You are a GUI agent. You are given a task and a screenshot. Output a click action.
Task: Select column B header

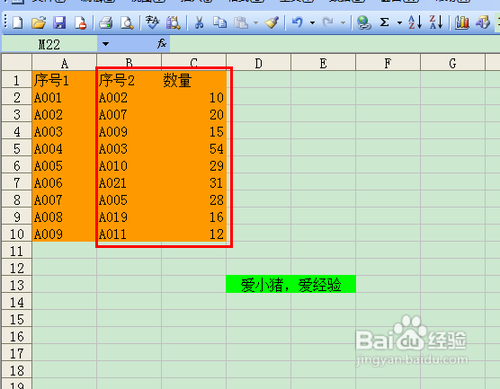129,63
